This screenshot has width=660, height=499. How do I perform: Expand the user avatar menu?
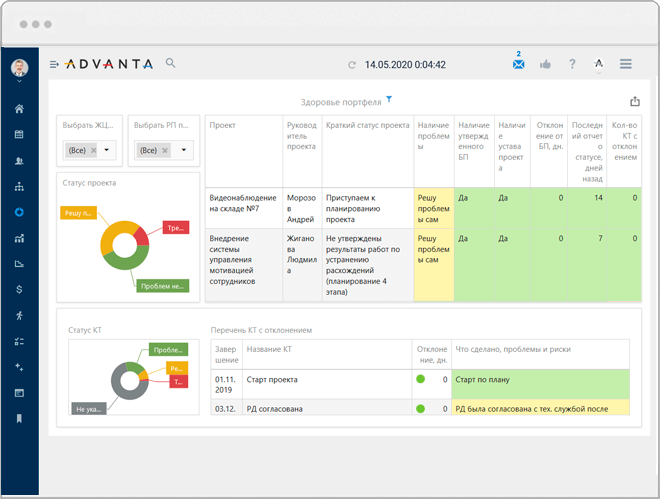19,68
